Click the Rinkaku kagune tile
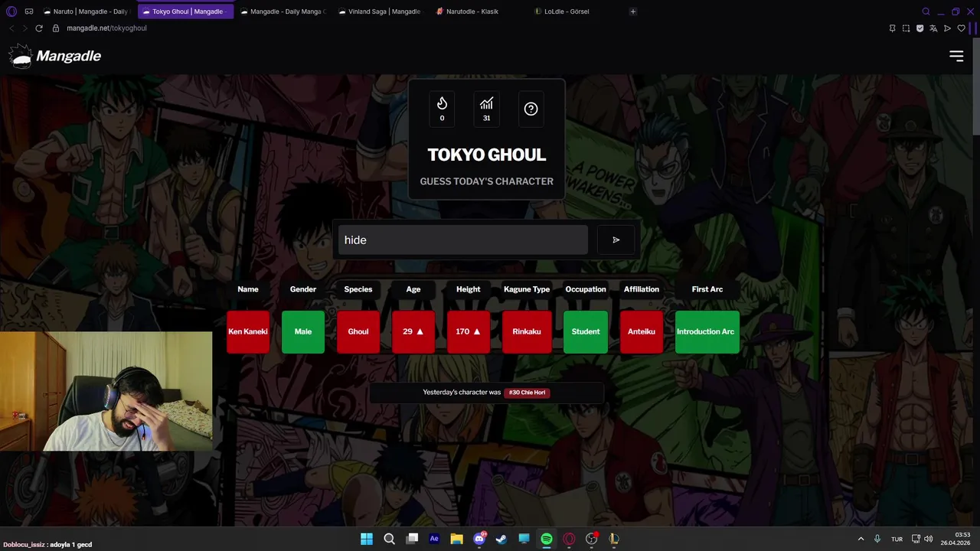The width and height of the screenshot is (980, 551). (527, 331)
